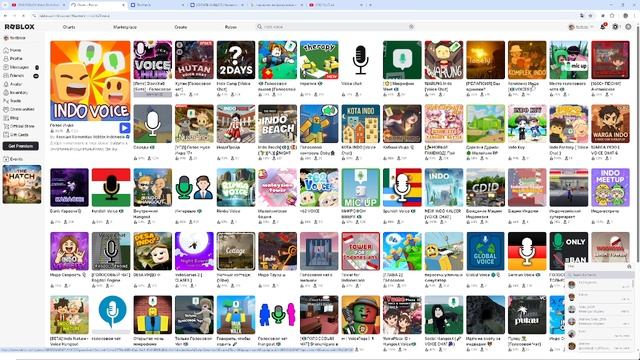Open the Spanish Voice game
640x360 pixels.
[402, 187]
